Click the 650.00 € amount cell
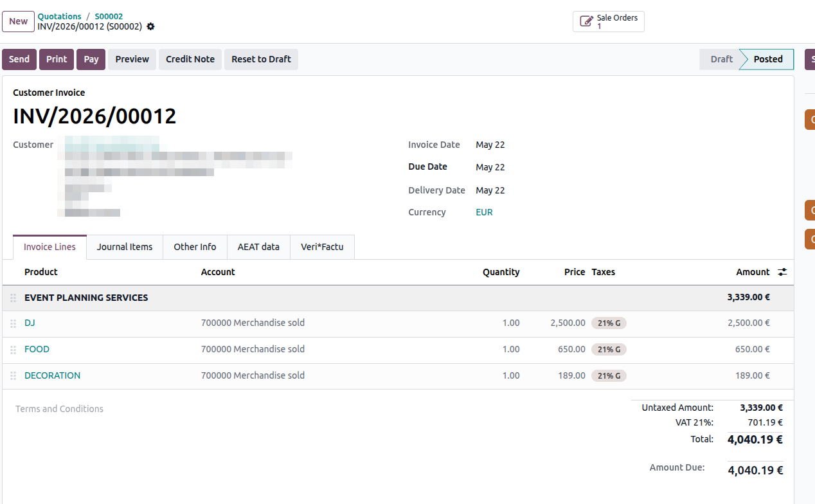815x504 pixels. coord(753,349)
